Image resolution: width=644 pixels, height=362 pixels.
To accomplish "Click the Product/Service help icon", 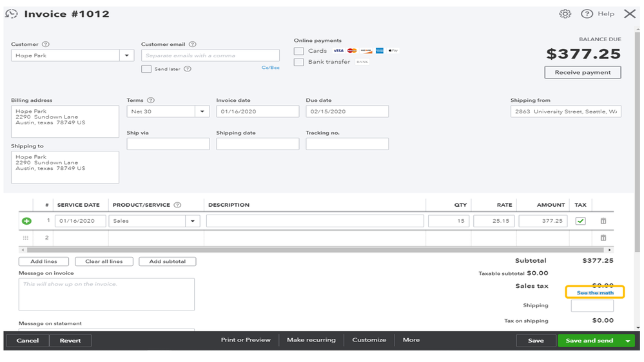I will tap(177, 205).
